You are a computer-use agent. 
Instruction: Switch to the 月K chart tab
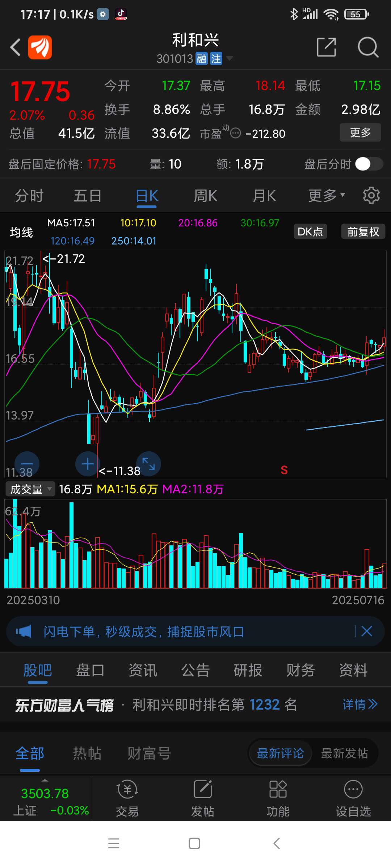tap(264, 196)
